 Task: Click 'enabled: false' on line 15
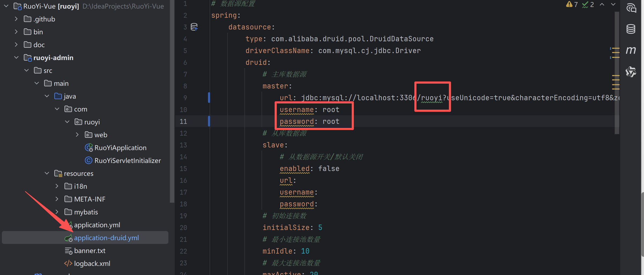point(310,169)
